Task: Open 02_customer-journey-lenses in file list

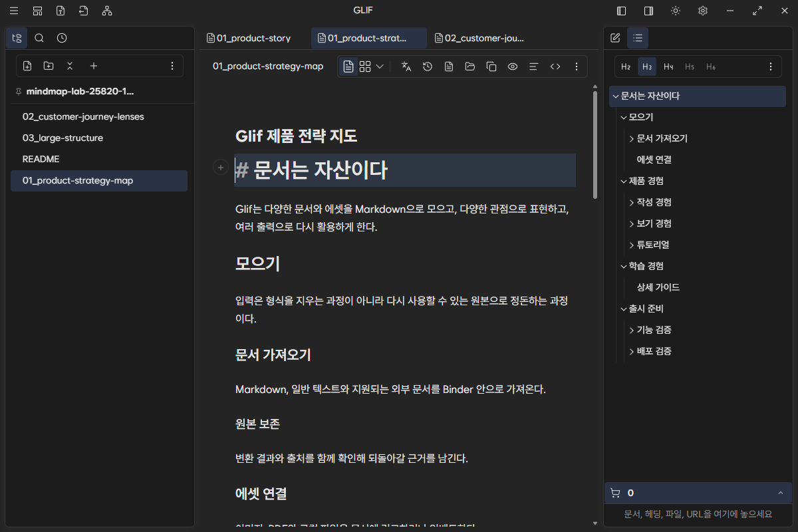Action: (99, 116)
